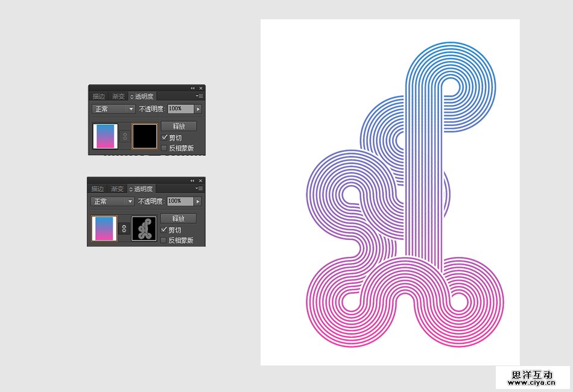Select the gradient artwork thumbnail in lower panel
Image resolution: width=573 pixels, height=392 pixels.
[x=104, y=229]
